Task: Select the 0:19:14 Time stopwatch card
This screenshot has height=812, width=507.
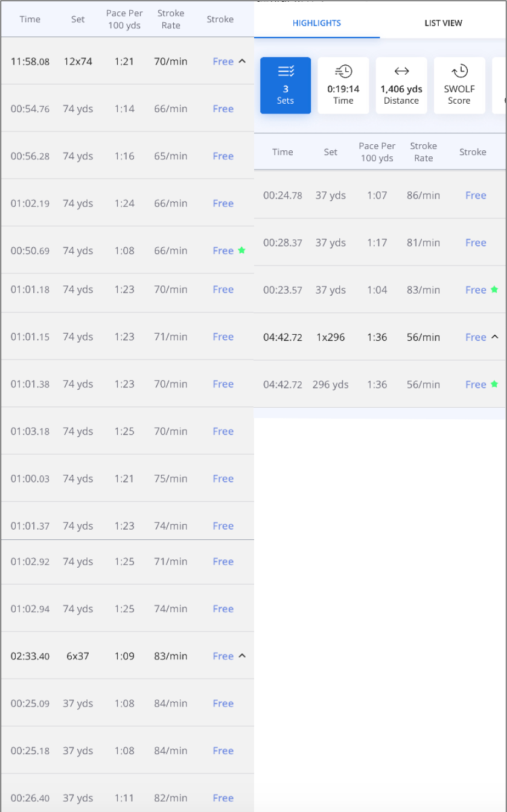Action: pyautogui.click(x=343, y=86)
